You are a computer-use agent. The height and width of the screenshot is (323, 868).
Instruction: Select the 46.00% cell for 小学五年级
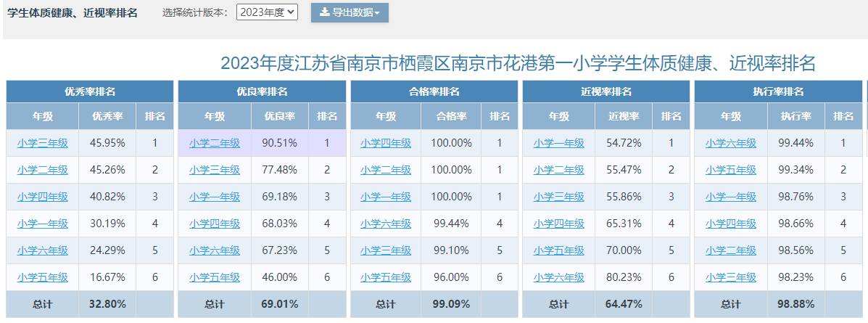click(x=280, y=277)
